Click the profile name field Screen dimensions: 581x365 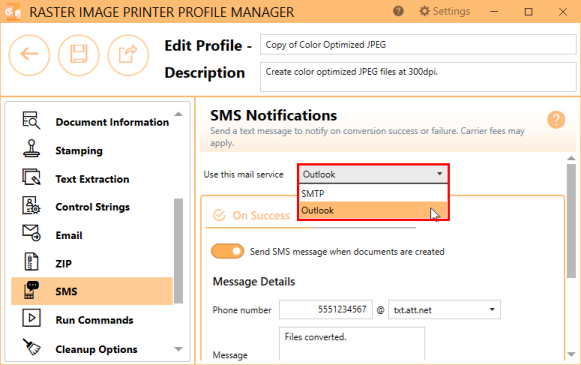pos(418,45)
